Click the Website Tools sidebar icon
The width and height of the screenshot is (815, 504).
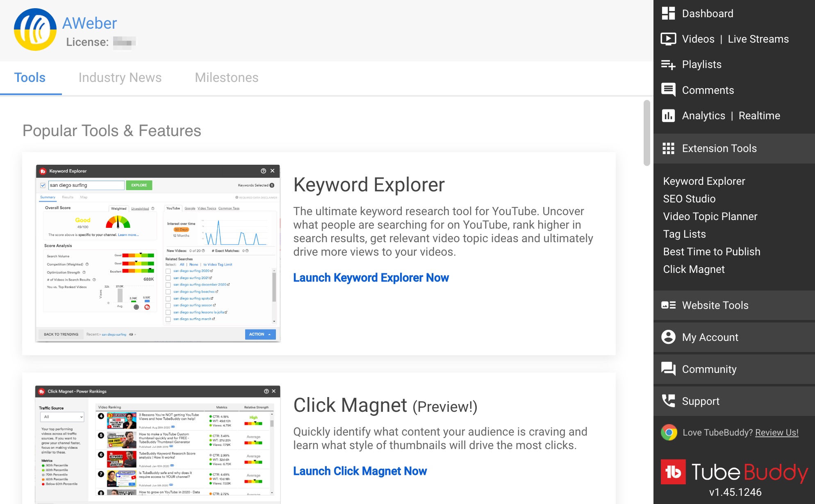point(669,305)
